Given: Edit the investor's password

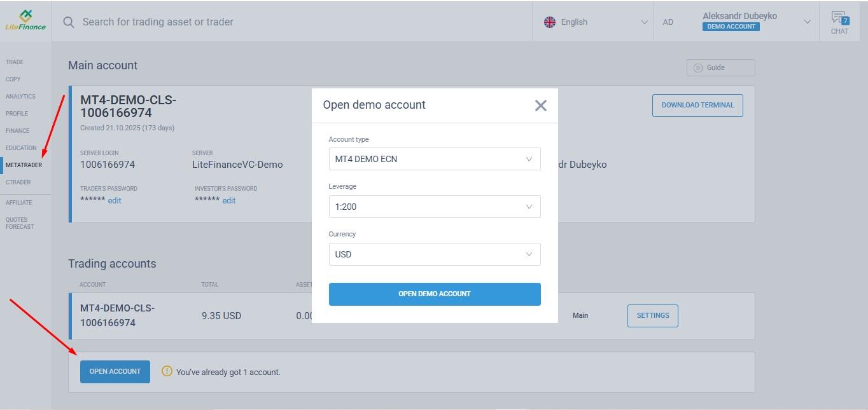Looking at the screenshot, I should 229,201.
